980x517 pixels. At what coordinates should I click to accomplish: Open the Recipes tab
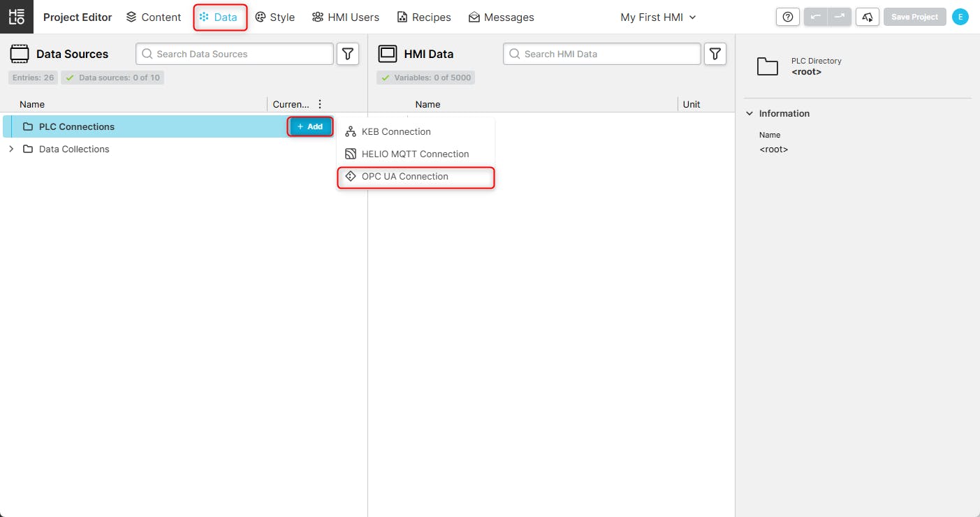pos(424,17)
